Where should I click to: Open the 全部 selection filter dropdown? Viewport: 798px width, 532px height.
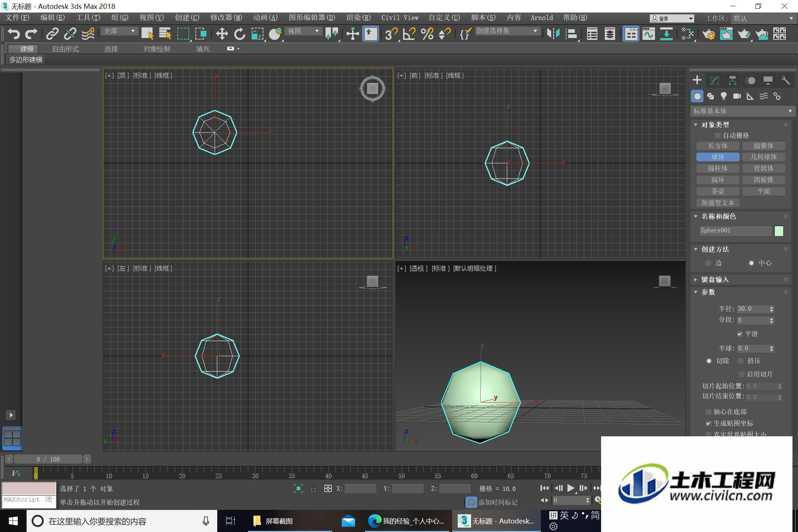coord(119,31)
